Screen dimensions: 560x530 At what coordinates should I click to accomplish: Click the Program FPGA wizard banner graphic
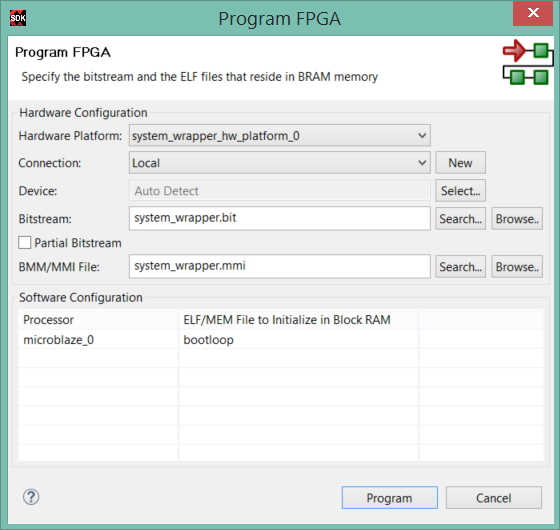coord(528,63)
